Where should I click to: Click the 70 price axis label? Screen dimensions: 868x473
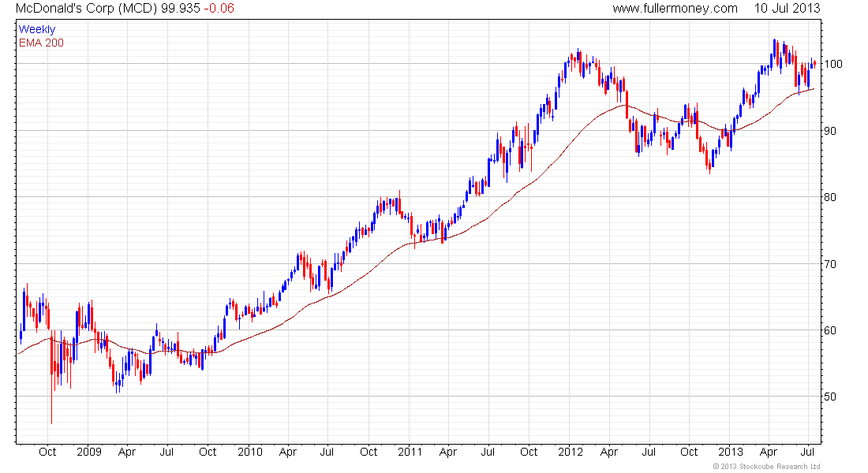(x=830, y=264)
